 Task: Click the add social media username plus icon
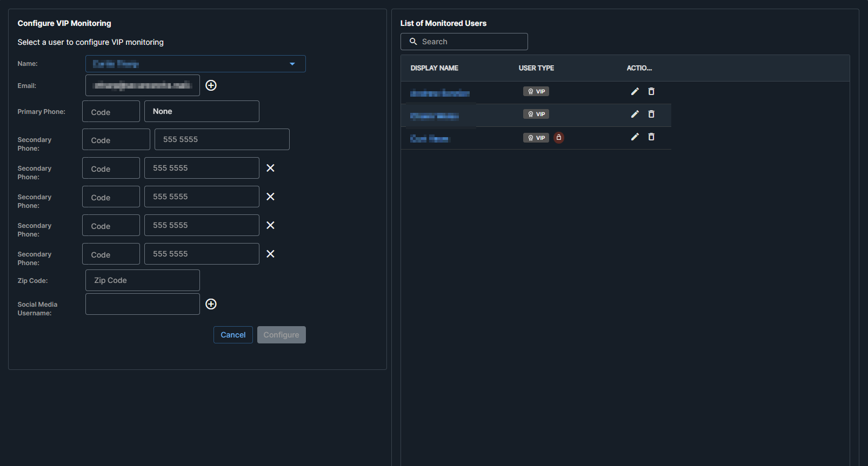[x=211, y=304]
